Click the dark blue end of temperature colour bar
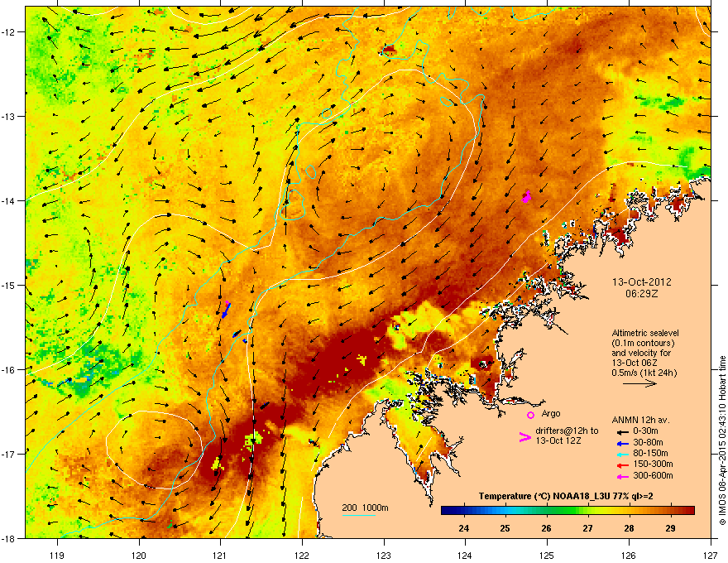This screenshot has width=728, height=563. coord(446,511)
